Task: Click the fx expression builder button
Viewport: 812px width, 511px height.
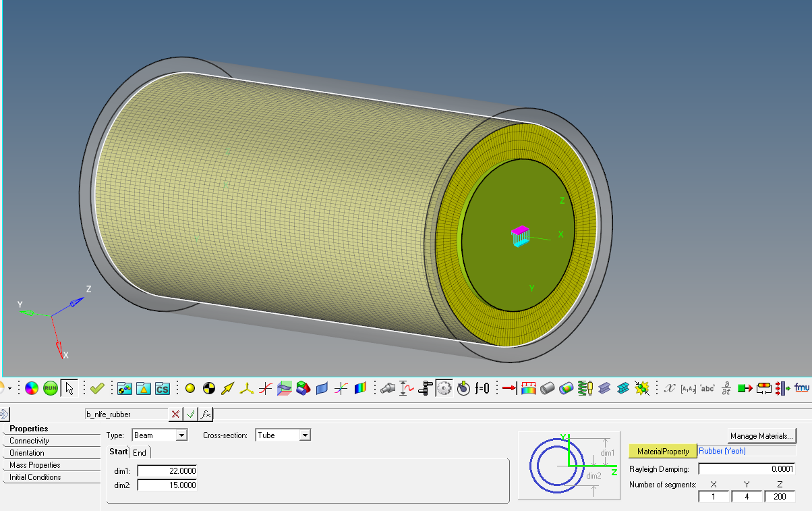Action: [206, 414]
